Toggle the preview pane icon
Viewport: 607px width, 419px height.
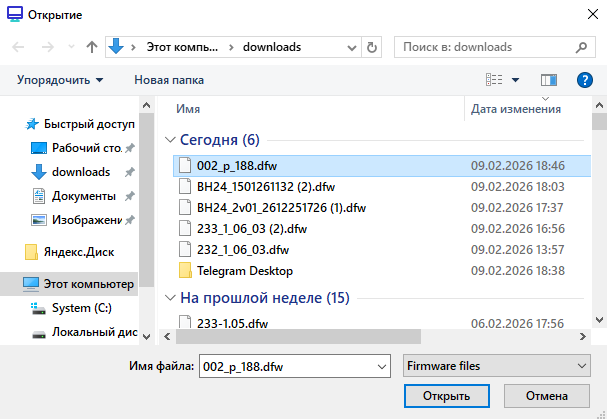pyautogui.click(x=548, y=80)
